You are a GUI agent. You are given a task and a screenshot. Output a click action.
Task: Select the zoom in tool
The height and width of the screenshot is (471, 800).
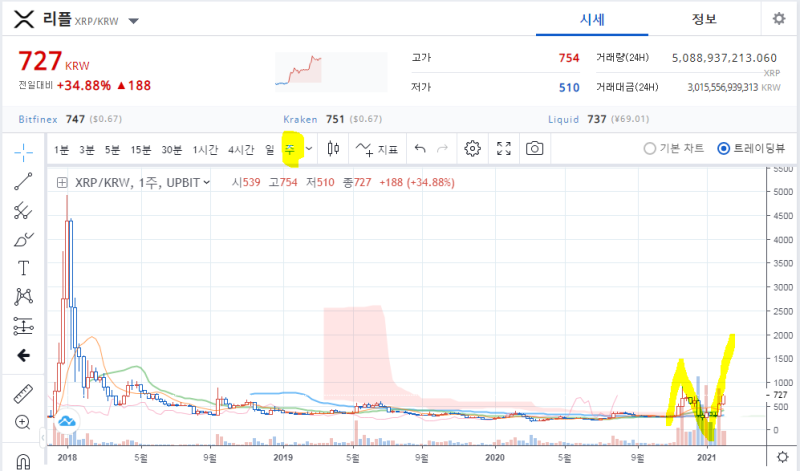pyautogui.click(x=23, y=422)
